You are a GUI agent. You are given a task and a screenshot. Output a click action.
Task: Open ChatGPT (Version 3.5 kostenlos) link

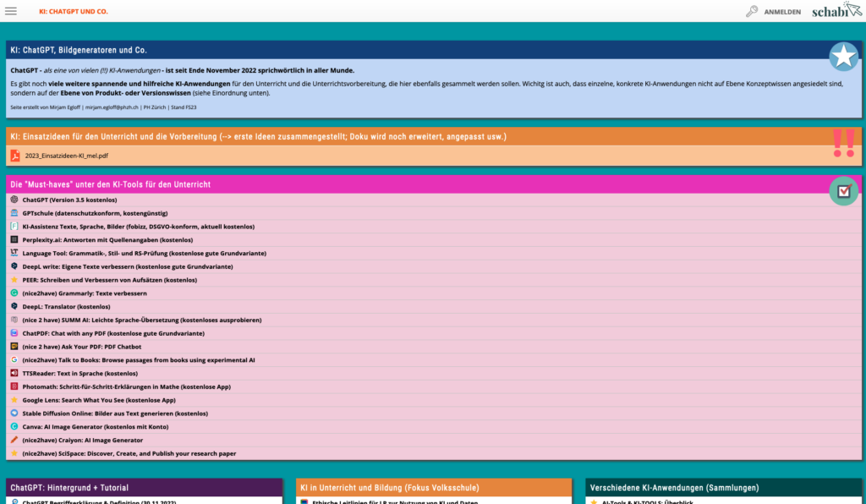click(69, 200)
